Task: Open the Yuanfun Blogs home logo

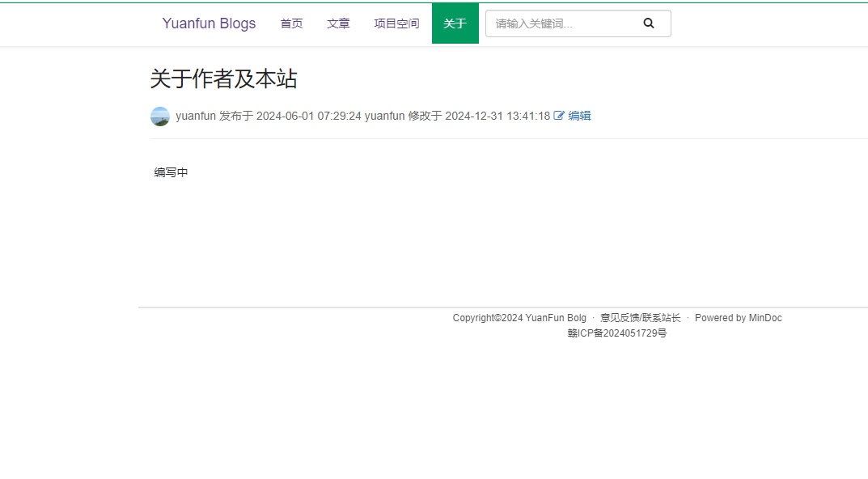Action: pyautogui.click(x=209, y=23)
